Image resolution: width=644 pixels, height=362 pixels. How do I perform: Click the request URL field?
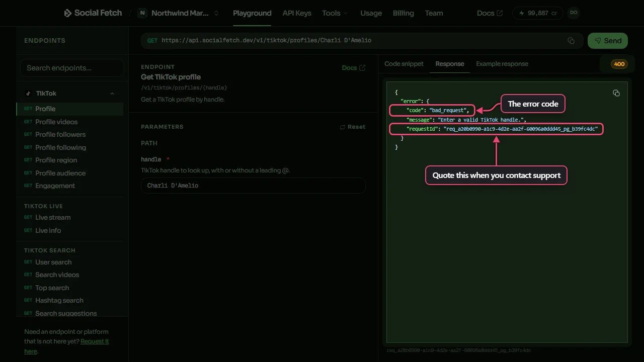362,41
